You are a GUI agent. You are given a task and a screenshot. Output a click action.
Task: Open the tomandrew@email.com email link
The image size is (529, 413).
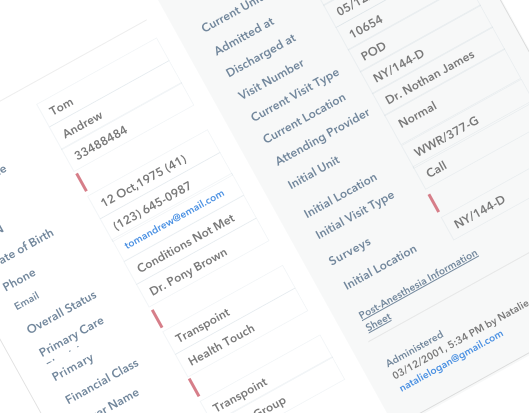pos(174,219)
